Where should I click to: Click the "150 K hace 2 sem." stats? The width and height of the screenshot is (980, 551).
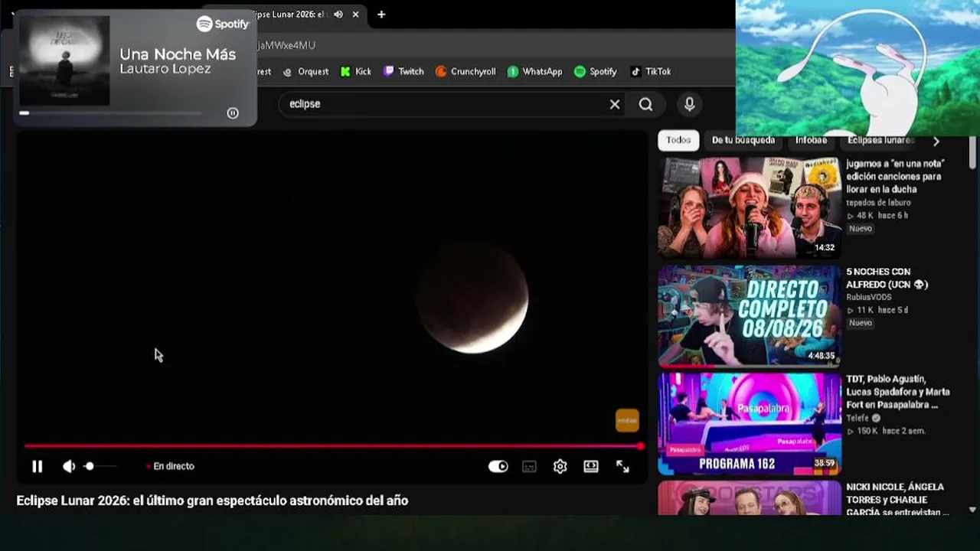[x=886, y=432]
